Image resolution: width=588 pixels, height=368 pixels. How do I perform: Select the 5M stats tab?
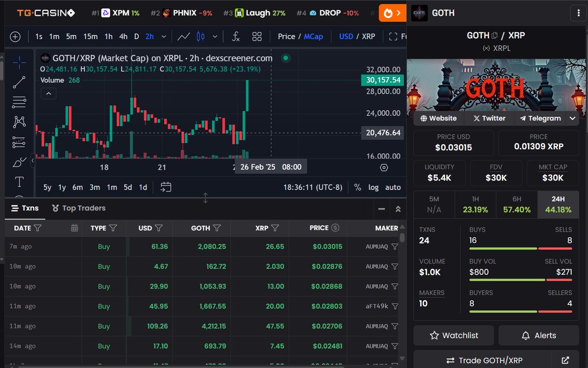click(434, 205)
